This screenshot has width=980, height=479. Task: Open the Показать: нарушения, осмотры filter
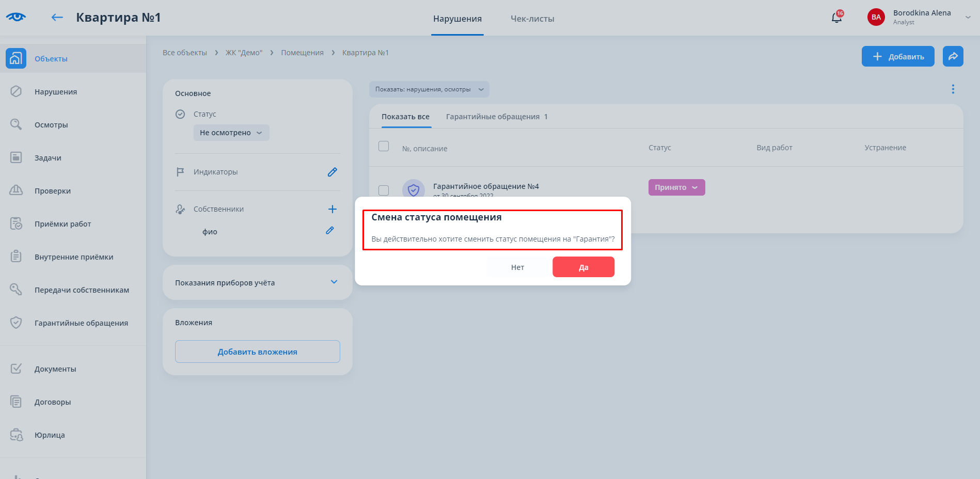[429, 89]
